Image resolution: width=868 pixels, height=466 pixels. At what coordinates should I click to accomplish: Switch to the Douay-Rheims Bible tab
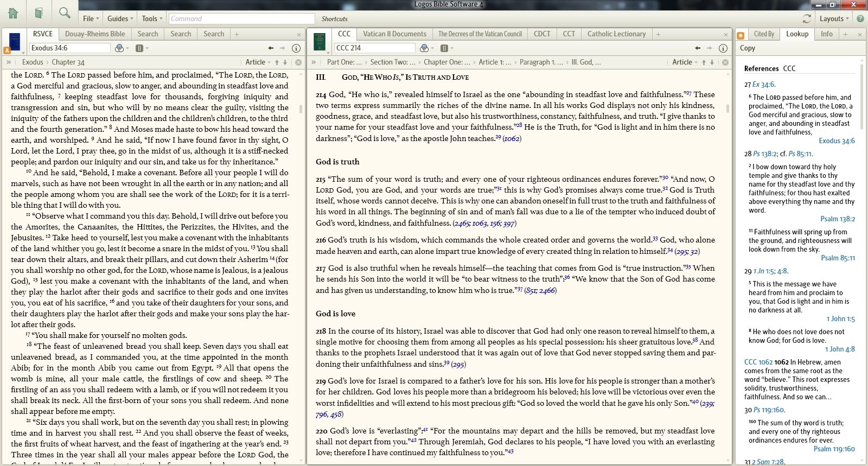click(95, 34)
